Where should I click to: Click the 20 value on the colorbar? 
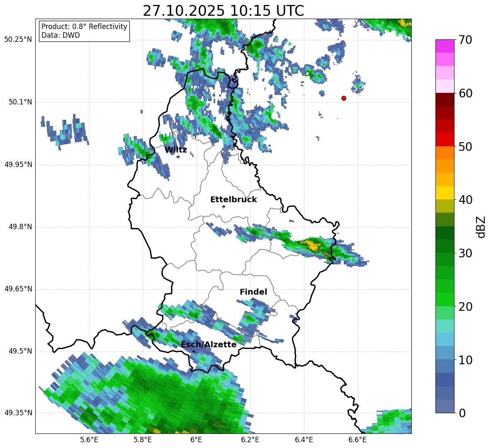point(465,307)
